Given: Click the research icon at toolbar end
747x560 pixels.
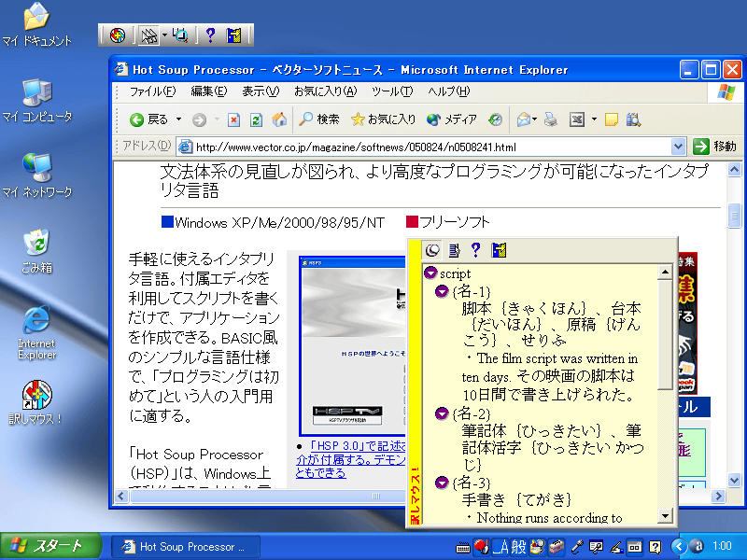Looking at the screenshot, I should click(x=634, y=119).
